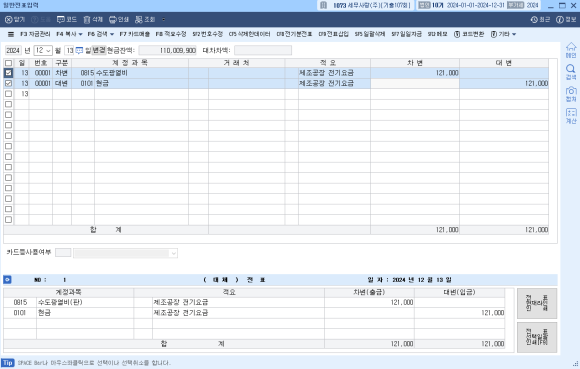This screenshot has height=369, width=580.
Task: Click fiscal period 2024-01-01~2024-12-31 in title bar
Action: pos(475,5)
